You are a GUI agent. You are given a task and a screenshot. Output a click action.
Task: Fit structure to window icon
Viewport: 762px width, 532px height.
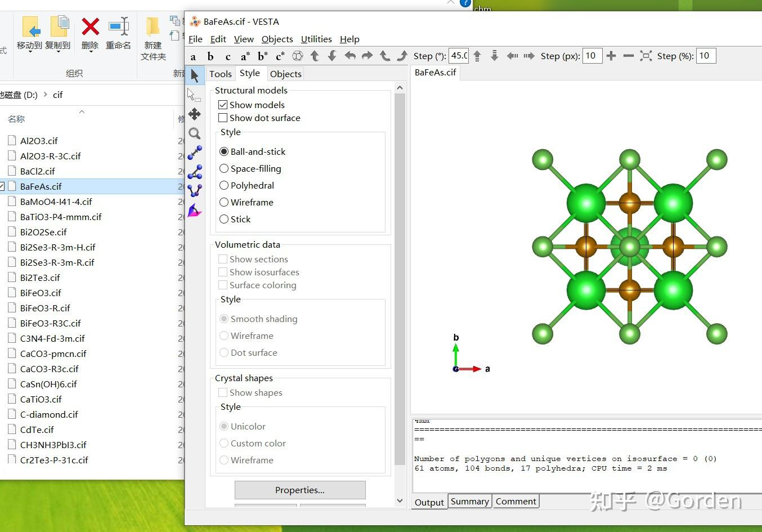pyautogui.click(x=646, y=56)
